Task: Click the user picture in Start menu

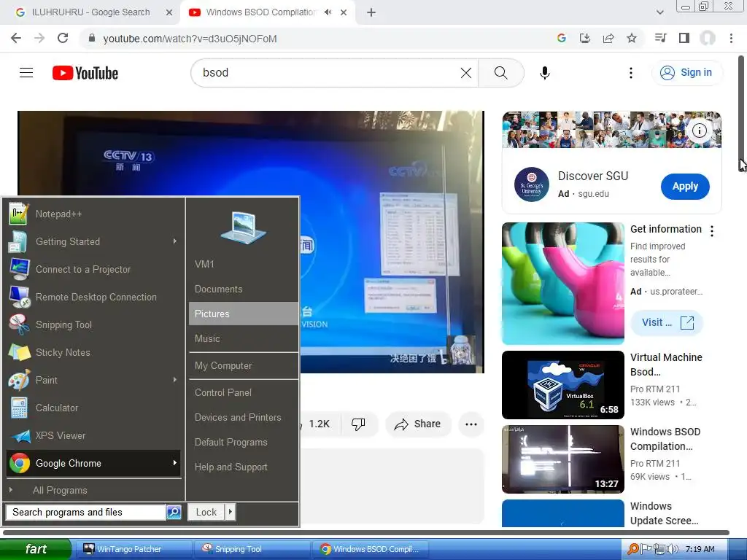Action: pyautogui.click(x=243, y=227)
